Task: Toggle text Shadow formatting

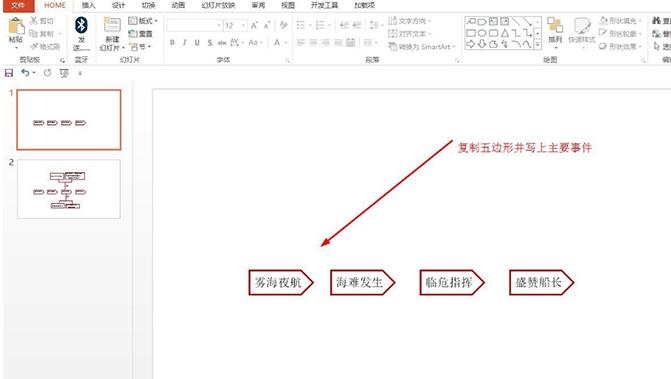Action: (x=210, y=42)
